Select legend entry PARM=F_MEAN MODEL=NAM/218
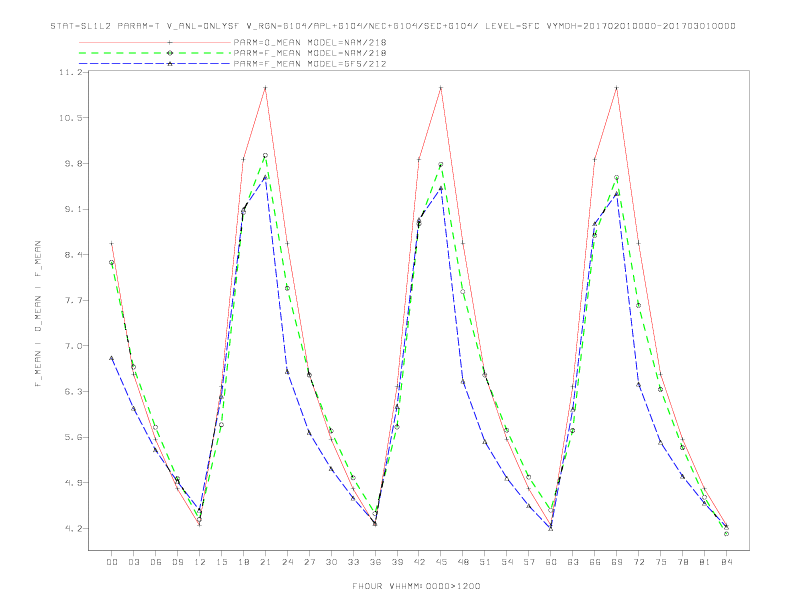 (x=310, y=53)
